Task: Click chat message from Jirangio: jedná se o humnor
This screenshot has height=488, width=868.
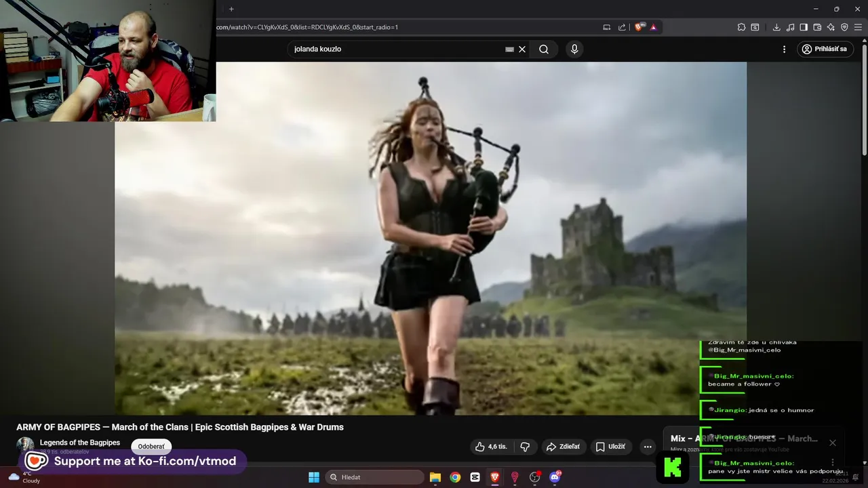Action: [x=760, y=410]
